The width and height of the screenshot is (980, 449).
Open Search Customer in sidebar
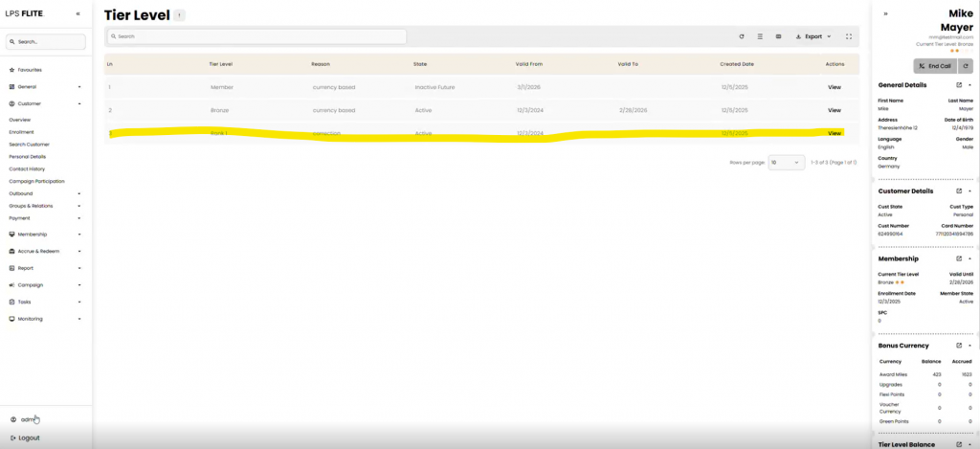click(30, 144)
